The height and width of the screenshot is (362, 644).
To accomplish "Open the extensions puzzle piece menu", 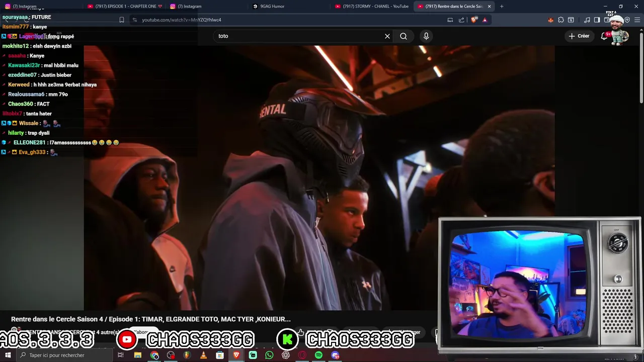I will point(561,20).
